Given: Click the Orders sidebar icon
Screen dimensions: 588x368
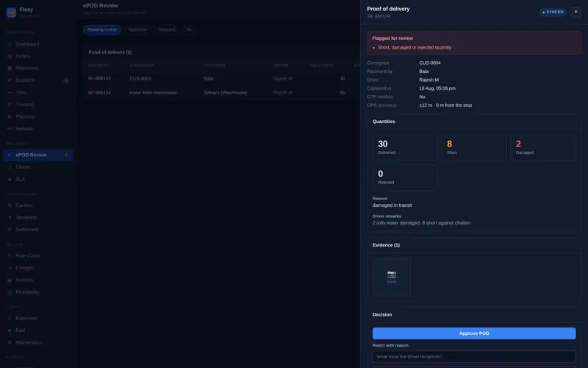Looking at the screenshot, I should pyautogui.click(x=10, y=57).
